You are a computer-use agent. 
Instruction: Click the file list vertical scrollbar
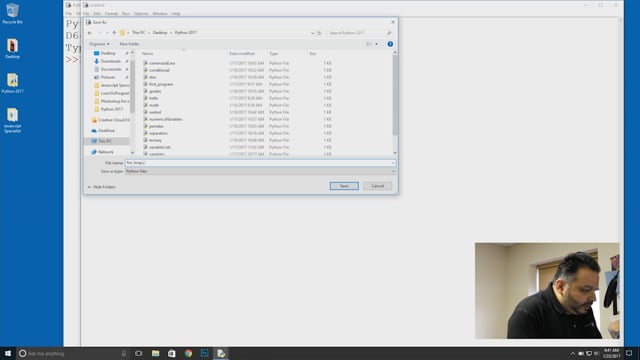(x=395, y=95)
